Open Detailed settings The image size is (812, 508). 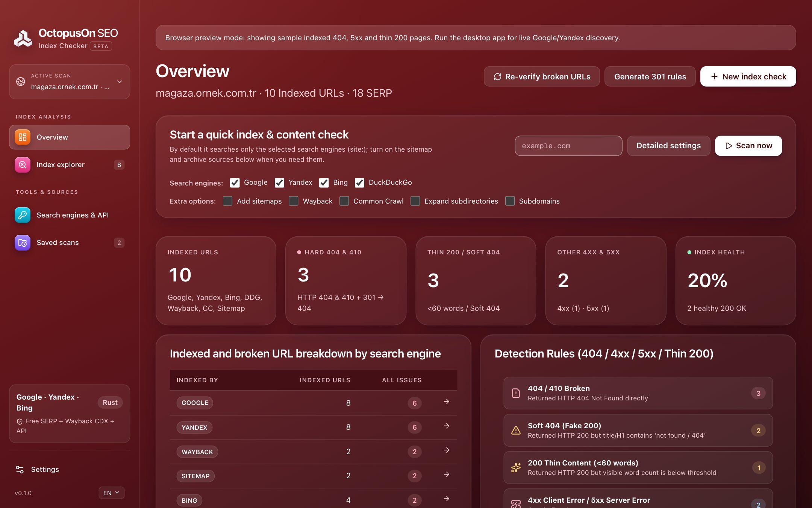tap(668, 146)
